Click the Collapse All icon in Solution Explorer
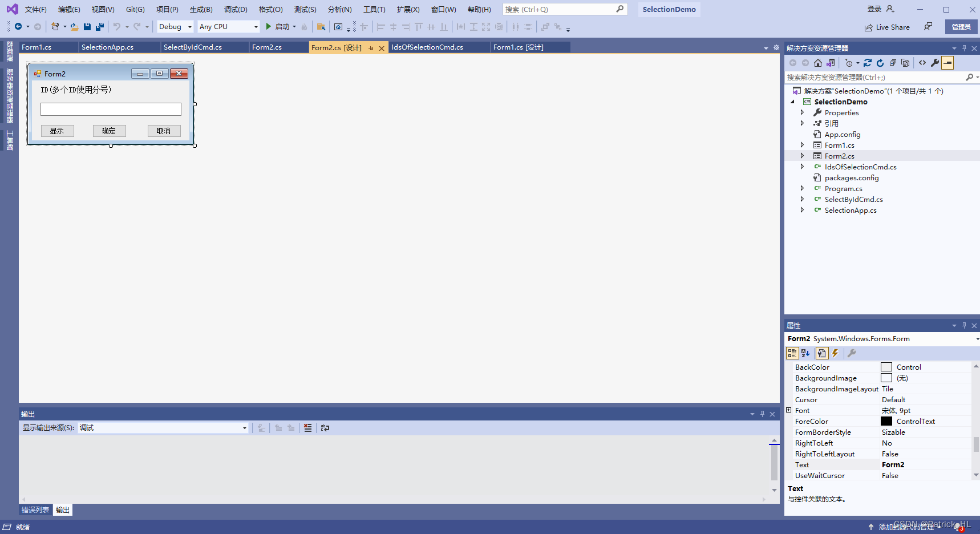Image resolution: width=980 pixels, height=534 pixels. 893,63
